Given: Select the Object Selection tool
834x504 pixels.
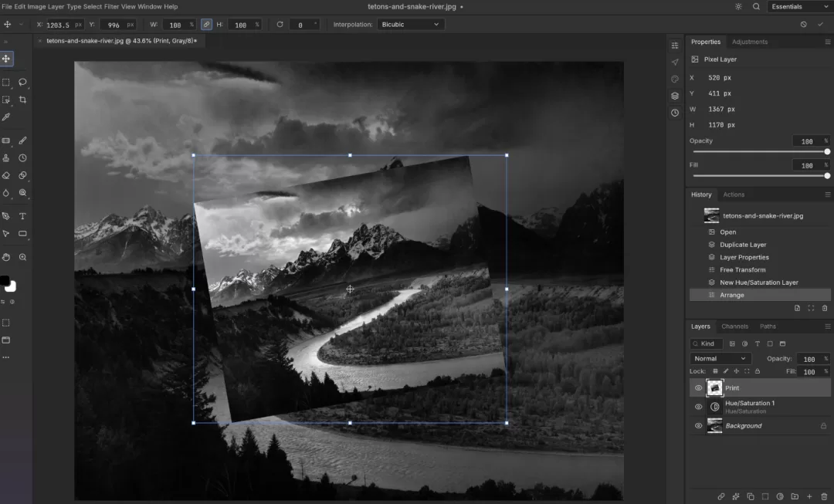Looking at the screenshot, I should pos(6,100).
